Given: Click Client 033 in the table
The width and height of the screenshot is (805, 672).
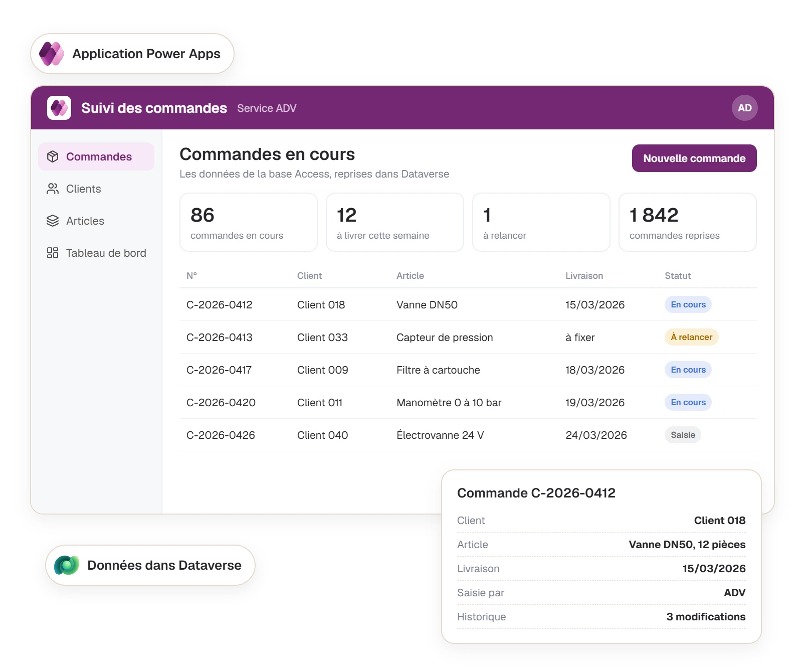Looking at the screenshot, I should [x=322, y=338].
